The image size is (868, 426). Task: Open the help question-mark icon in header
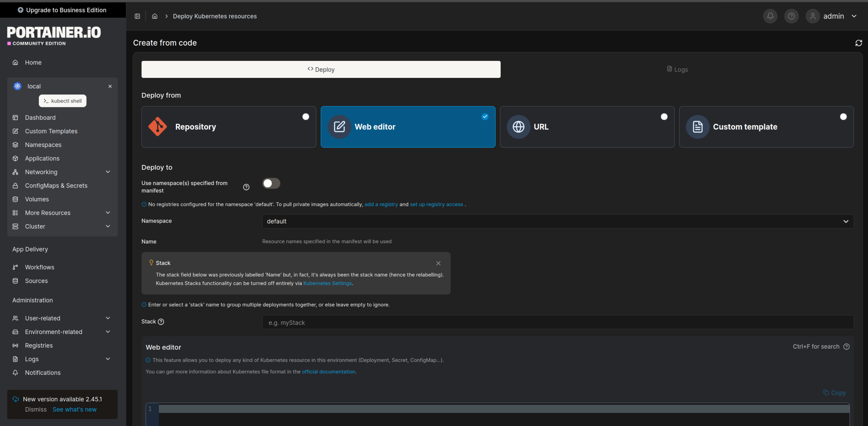(791, 16)
